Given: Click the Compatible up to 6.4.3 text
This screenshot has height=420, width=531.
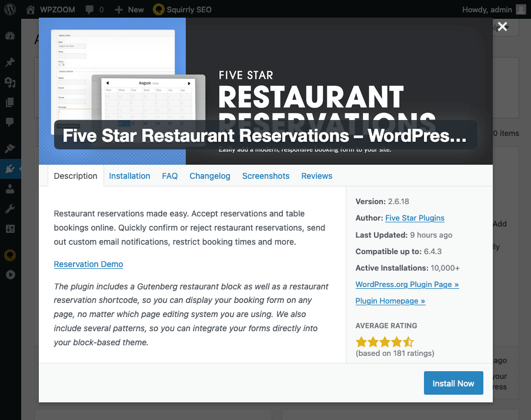Looking at the screenshot, I should [399, 252].
